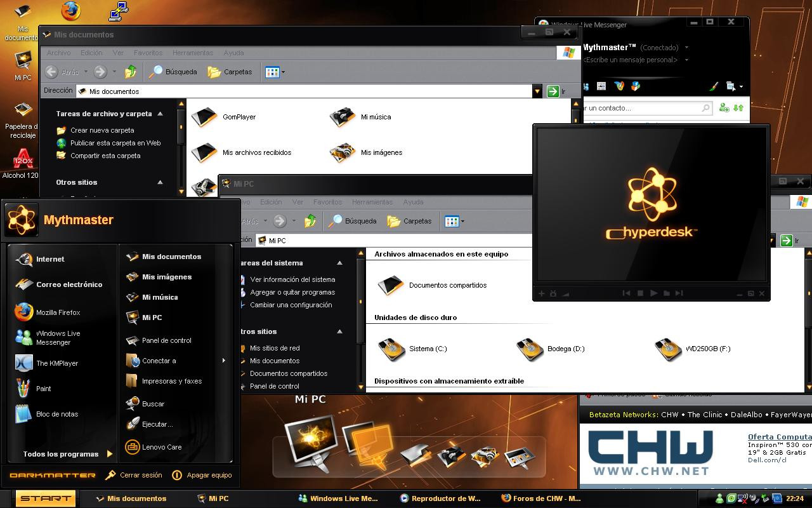The image size is (812, 508).
Task: Click the Oferta Computa... ad link
Action: click(x=780, y=437)
